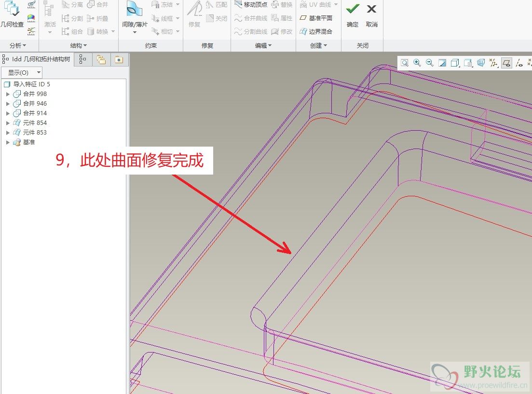Cancel with the 取消 X button
The image size is (532, 394).
coord(371,14)
